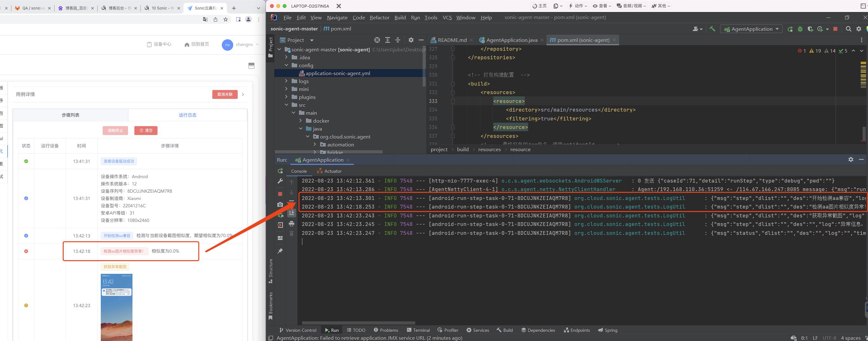The width and height of the screenshot is (868, 341).
Task: Click 设备中心 link in page header
Action: pos(159,44)
